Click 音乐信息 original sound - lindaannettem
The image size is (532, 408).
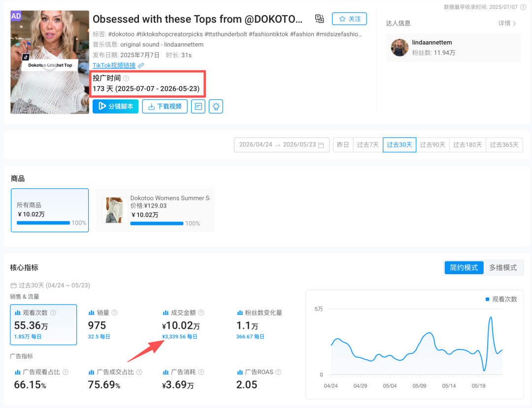pos(148,44)
